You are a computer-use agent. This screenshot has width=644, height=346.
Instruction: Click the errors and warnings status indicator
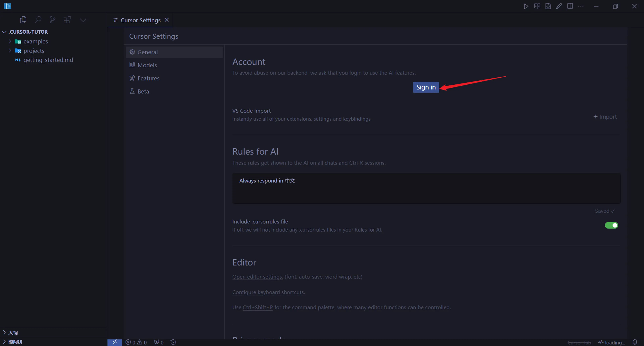136,342
